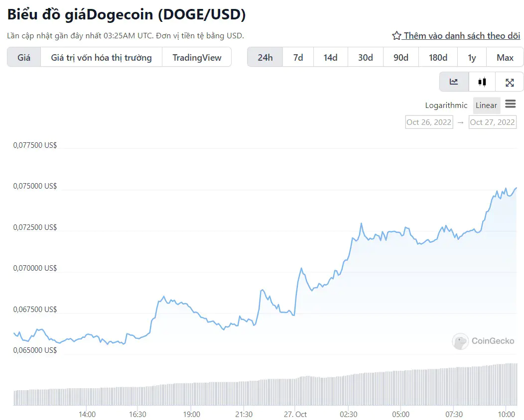Show the 180d price range
524x420 pixels.
[x=438, y=57]
